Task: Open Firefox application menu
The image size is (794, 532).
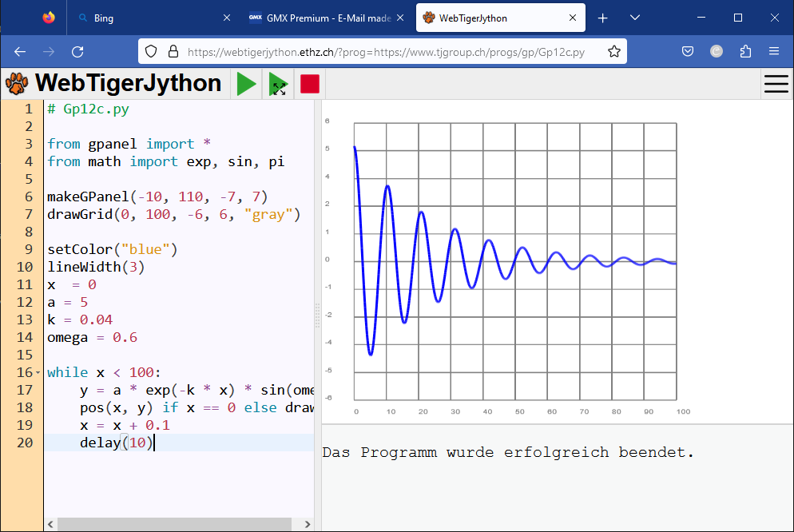Action: [773, 52]
